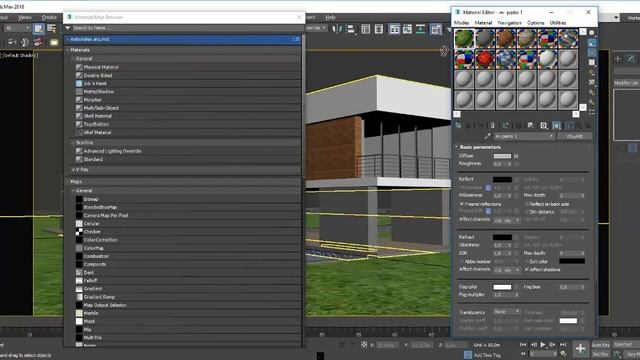
Task: Click the Align tool in main toolbar
Action: tap(351, 29)
